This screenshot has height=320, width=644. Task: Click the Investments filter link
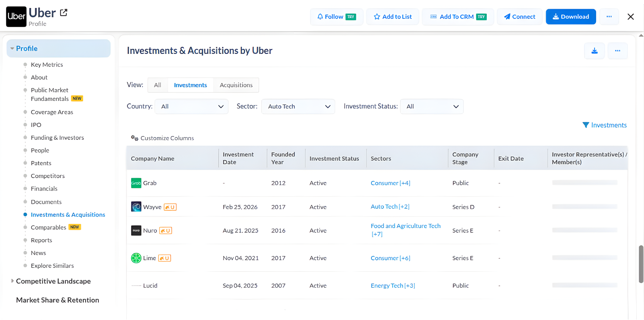604,125
